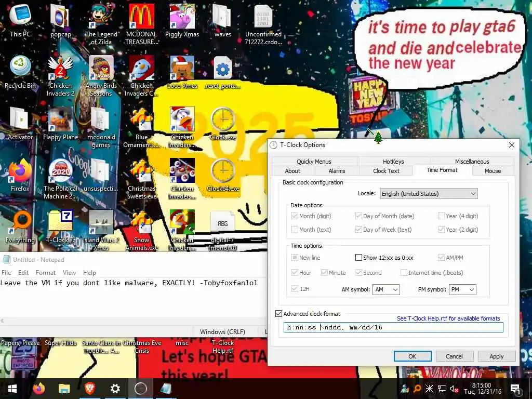The width and height of the screenshot is (532, 399).
Task: Click OK in T-Clock Options
Action: click(412, 356)
